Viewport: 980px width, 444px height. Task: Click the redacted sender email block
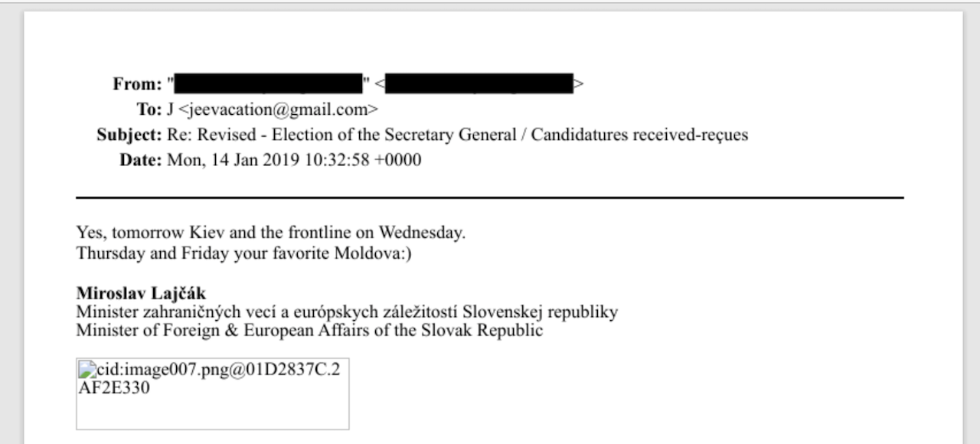[479, 83]
